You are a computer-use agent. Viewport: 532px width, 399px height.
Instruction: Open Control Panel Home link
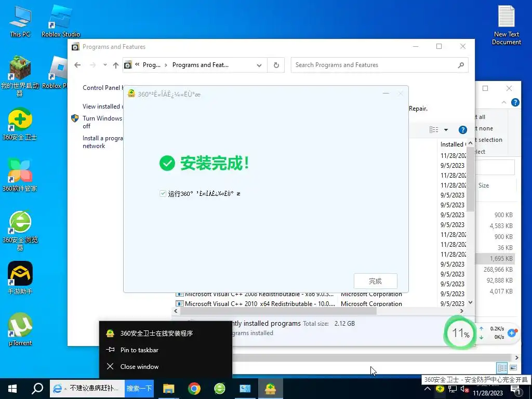tap(102, 87)
